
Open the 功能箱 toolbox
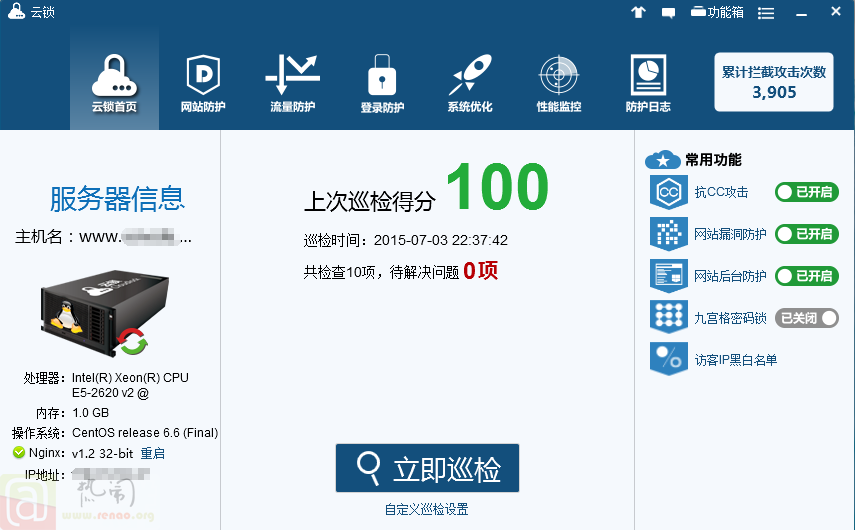[x=717, y=12]
